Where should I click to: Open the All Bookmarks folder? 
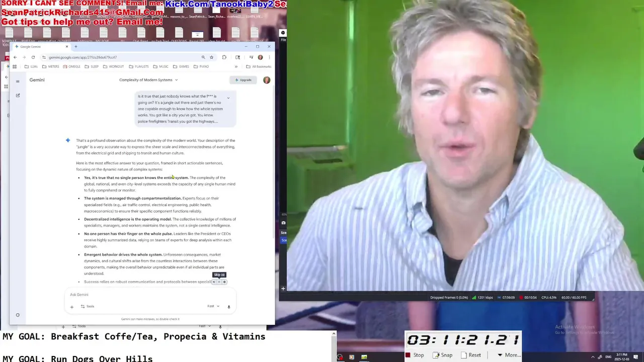click(259, 66)
